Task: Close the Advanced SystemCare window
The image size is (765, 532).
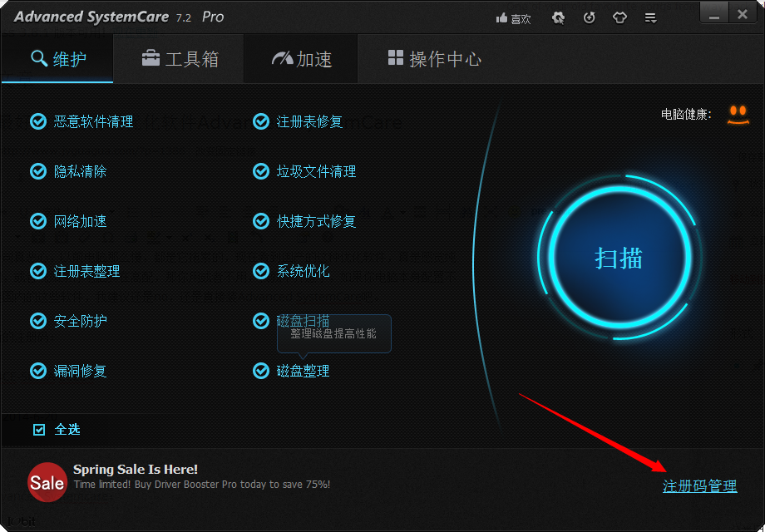Action: click(x=743, y=15)
